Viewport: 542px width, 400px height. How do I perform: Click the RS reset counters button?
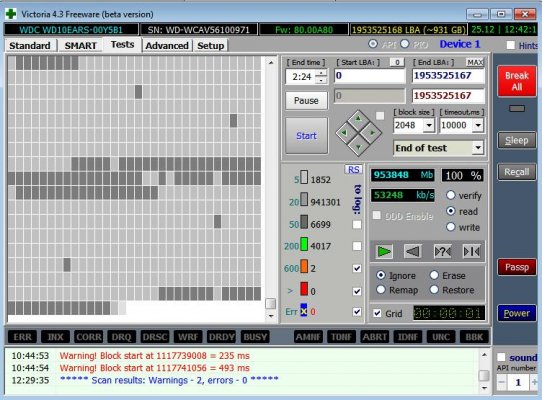pos(353,169)
